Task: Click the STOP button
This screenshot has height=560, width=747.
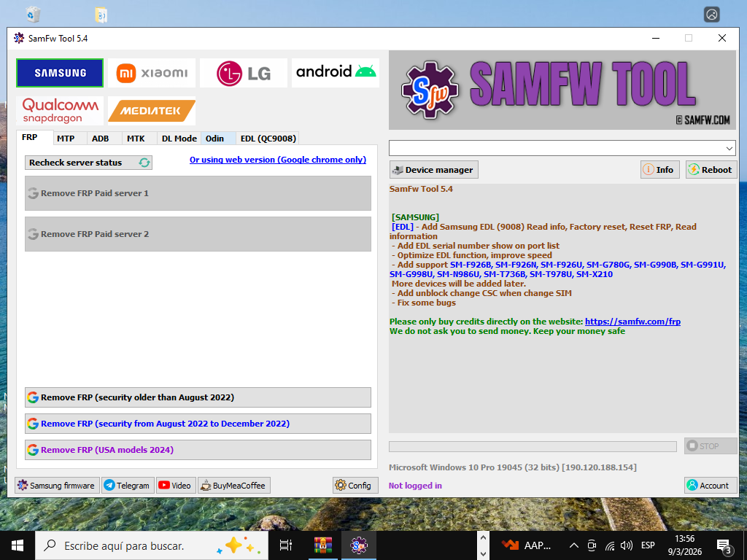Action: tap(711, 446)
